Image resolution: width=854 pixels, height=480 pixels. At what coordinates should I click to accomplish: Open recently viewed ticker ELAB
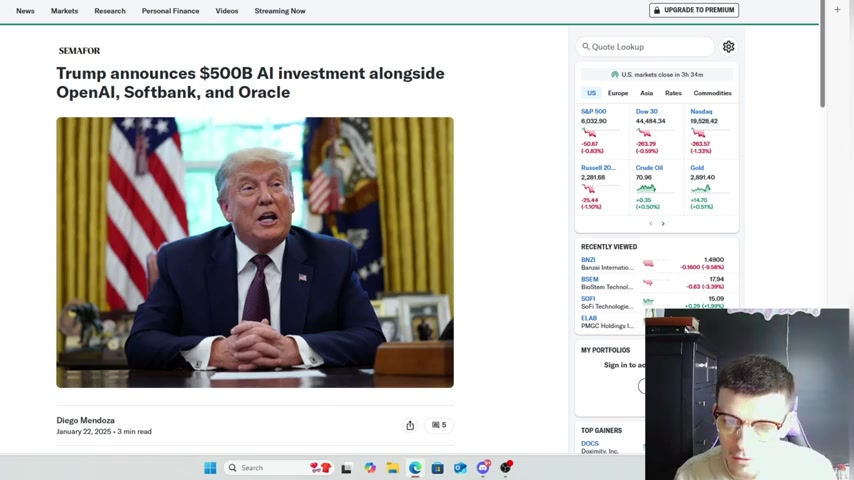pyautogui.click(x=589, y=318)
